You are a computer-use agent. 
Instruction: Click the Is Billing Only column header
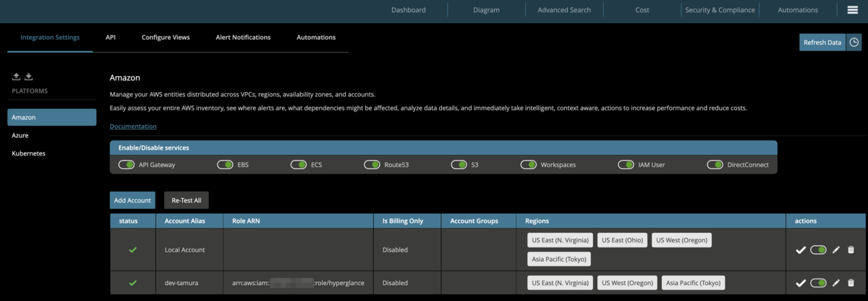coord(409,221)
